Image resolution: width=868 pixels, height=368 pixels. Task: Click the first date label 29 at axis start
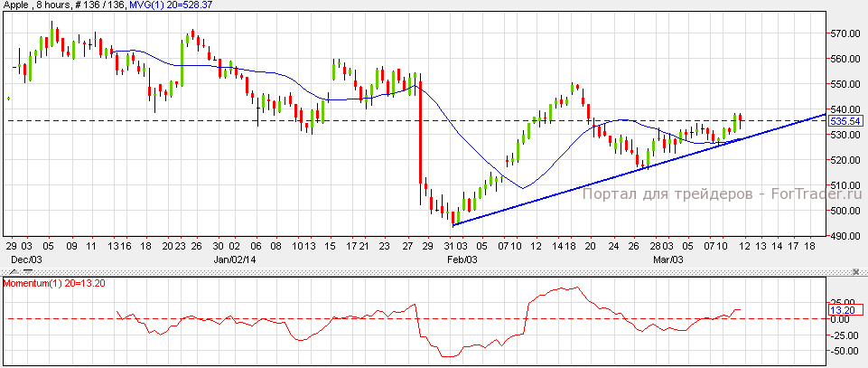[12, 246]
